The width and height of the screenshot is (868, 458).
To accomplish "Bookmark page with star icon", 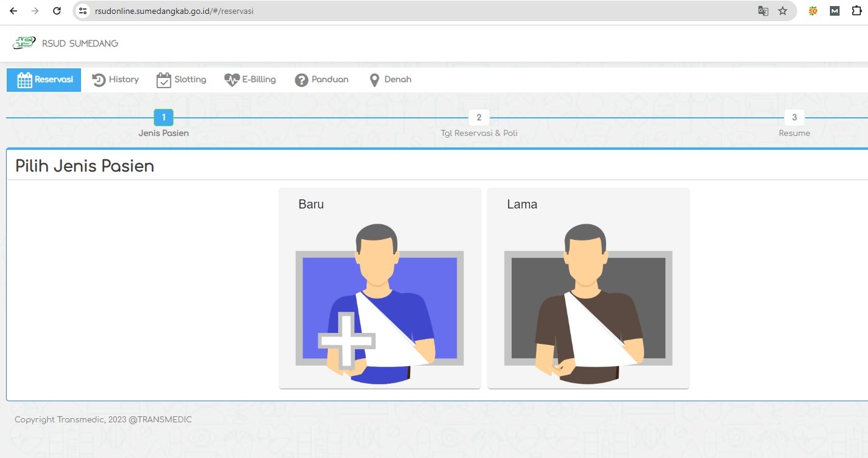I will tap(783, 11).
